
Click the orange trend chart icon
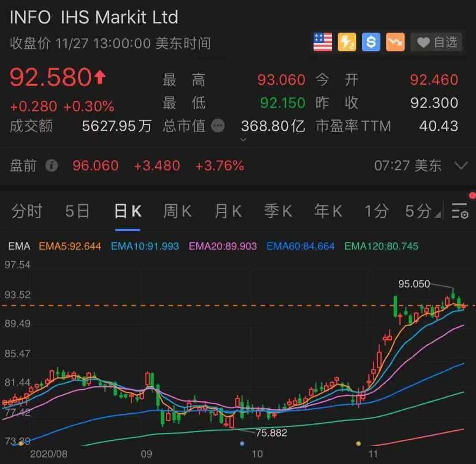[x=395, y=42]
